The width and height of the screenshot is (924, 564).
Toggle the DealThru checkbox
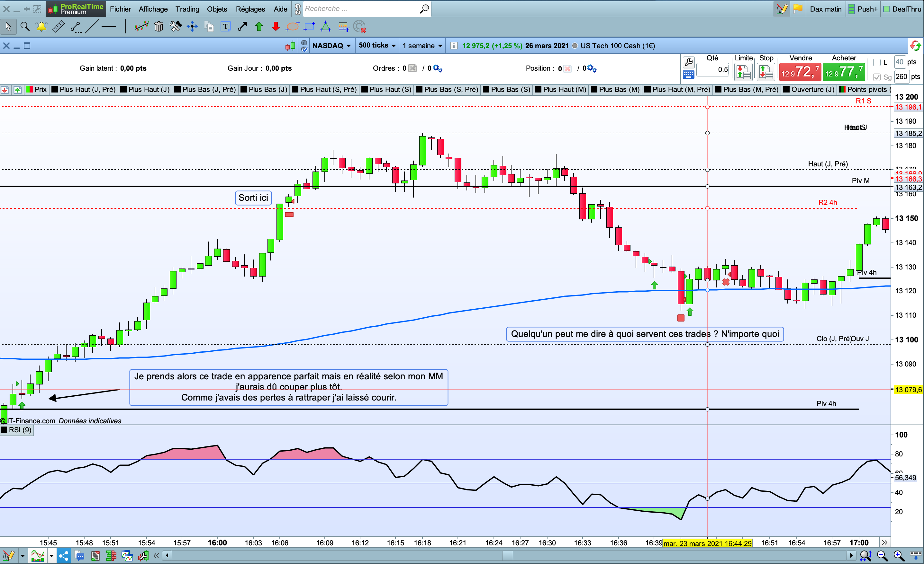[886, 9]
